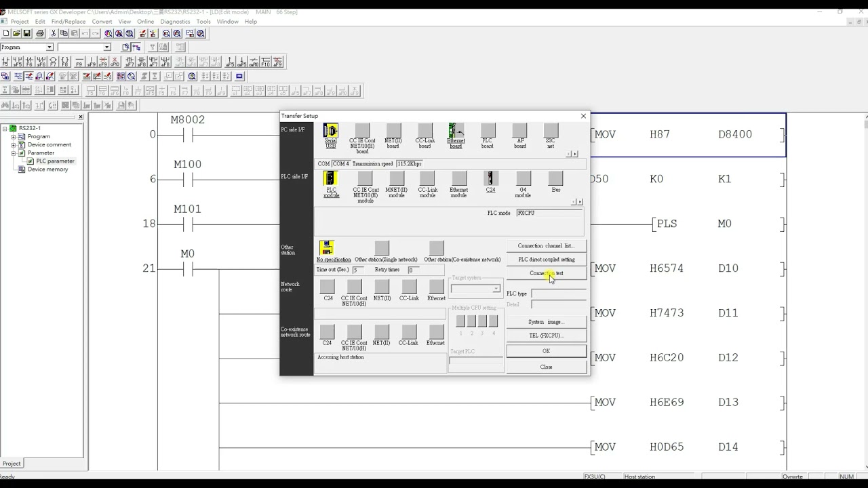Click PLC direct coupled setting button
The image size is (868, 488).
[x=546, y=260]
